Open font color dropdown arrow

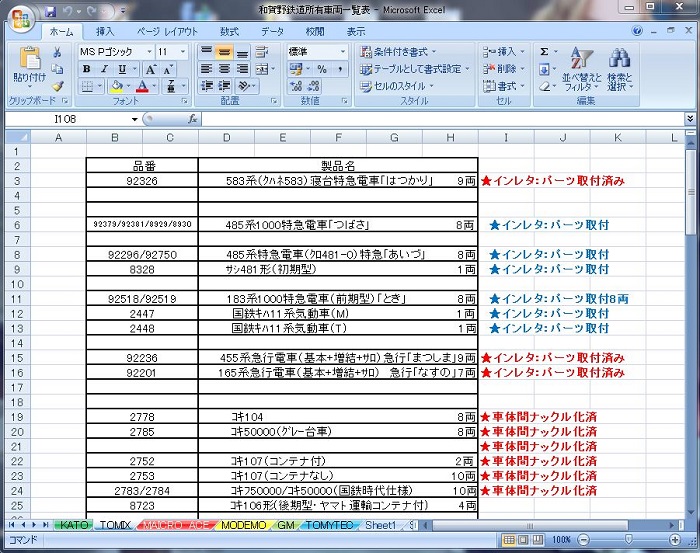[x=154, y=86]
